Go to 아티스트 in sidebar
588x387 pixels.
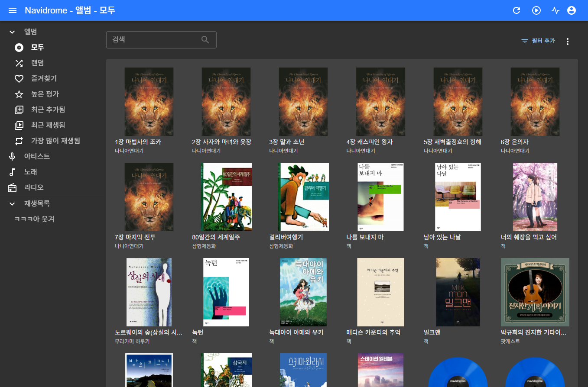click(x=37, y=156)
